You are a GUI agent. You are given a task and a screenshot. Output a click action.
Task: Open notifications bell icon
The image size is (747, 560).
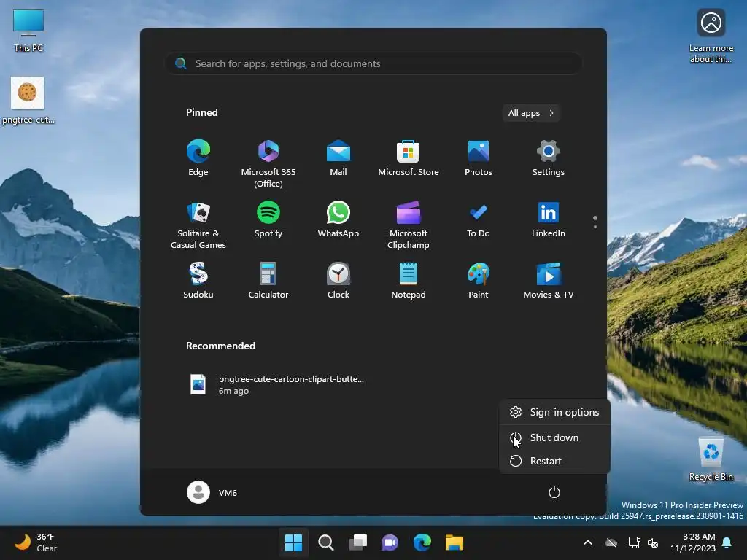[727, 542]
